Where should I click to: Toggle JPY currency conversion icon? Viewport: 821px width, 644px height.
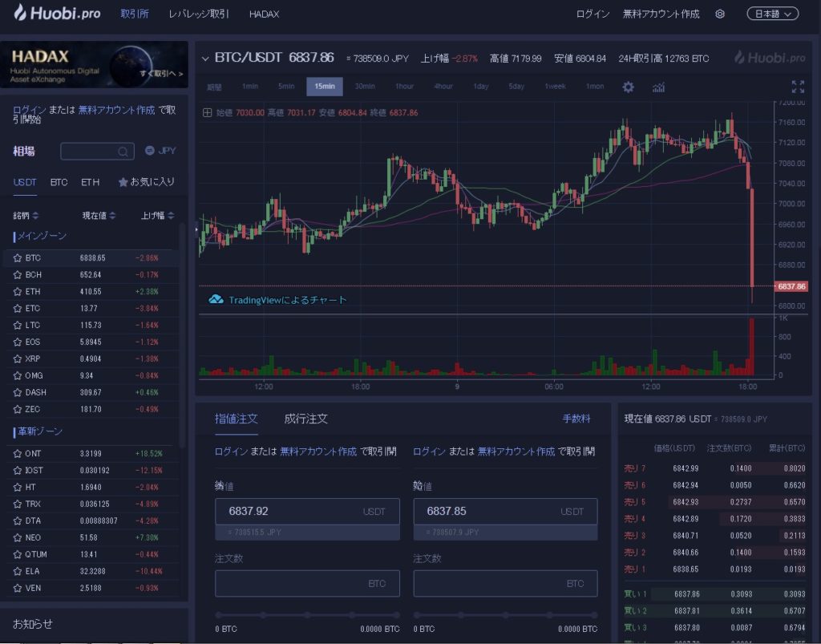coord(149,150)
